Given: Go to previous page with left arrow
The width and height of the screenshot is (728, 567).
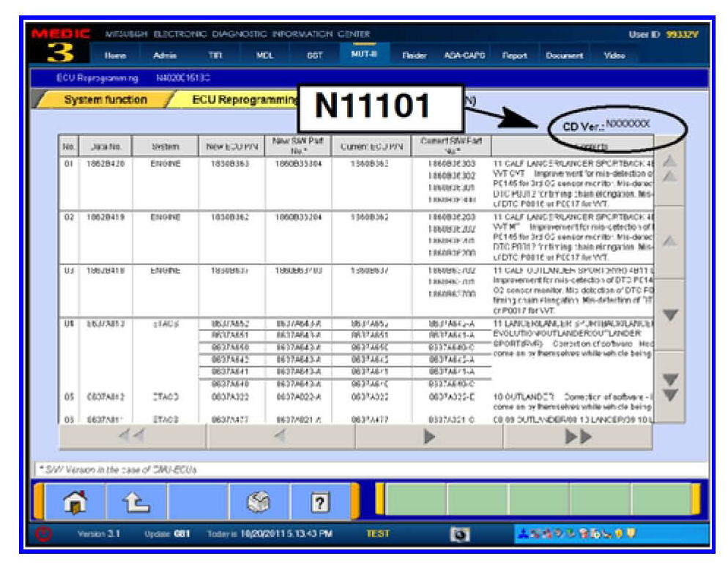Looking at the screenshot, I should 280,437.
